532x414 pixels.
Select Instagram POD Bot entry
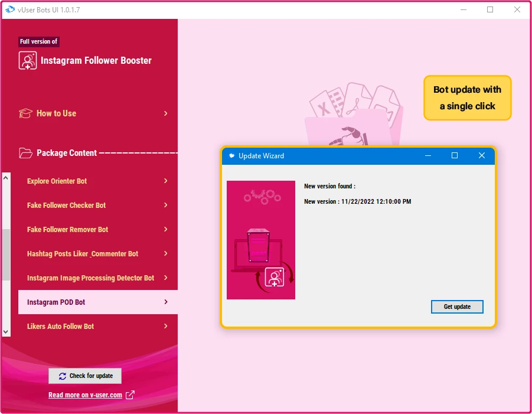tap(97, 302)
